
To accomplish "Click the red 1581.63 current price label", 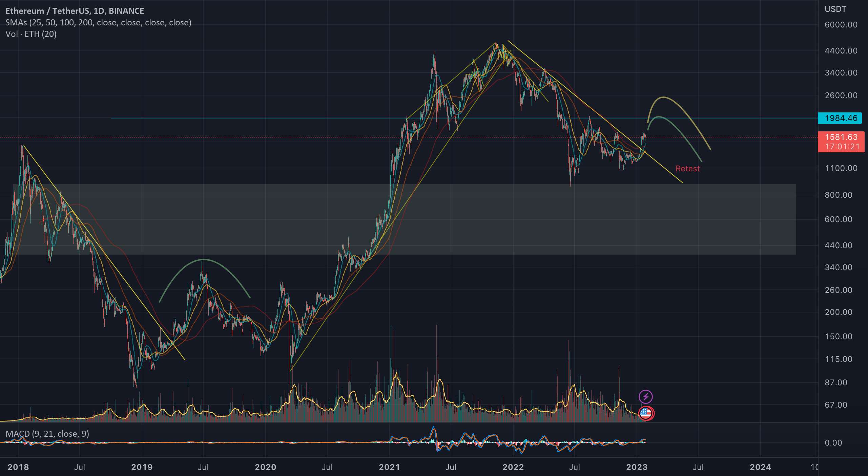I will pos(841,137).
